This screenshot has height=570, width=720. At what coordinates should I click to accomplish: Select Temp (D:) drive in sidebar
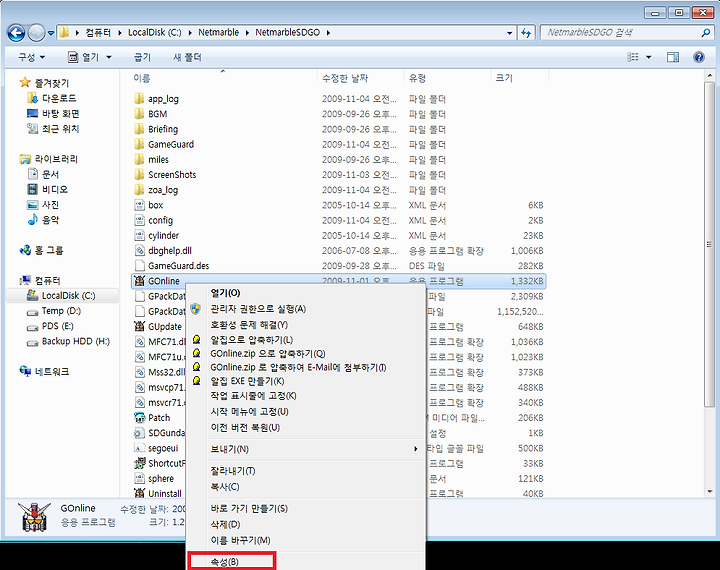coord(54,311)
